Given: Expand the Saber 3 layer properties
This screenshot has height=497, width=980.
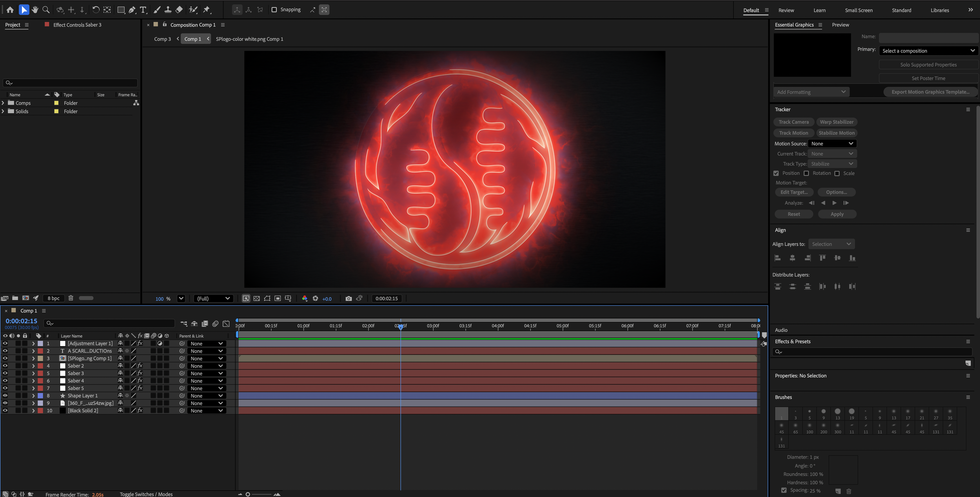Looking at the screenshot, I should [33, 373].
